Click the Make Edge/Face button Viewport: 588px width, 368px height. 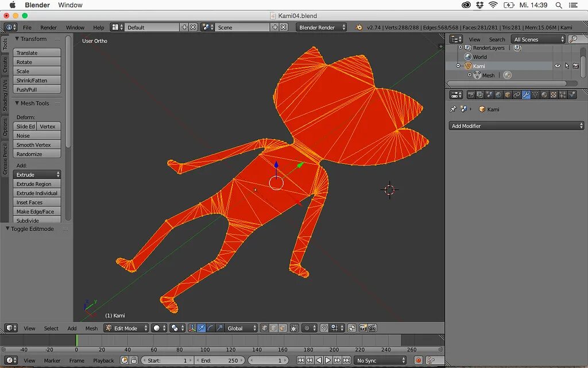[x=37, y=212]
